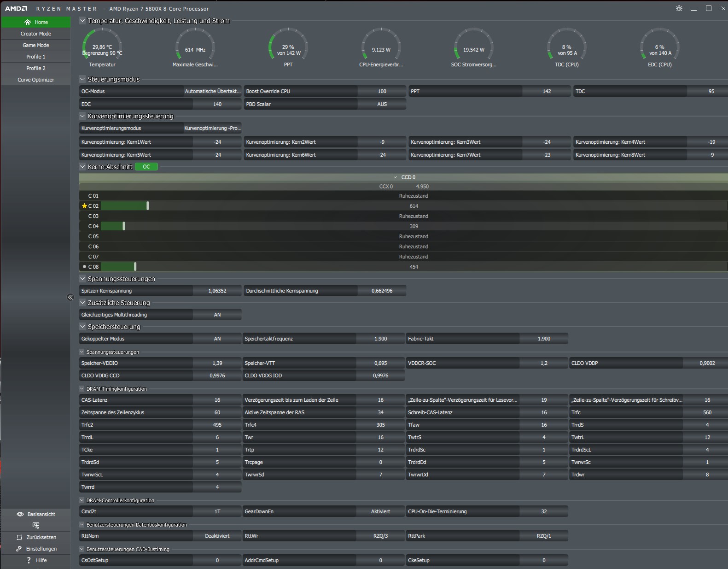Switch to the Creator Mode tab

point(36,34)
